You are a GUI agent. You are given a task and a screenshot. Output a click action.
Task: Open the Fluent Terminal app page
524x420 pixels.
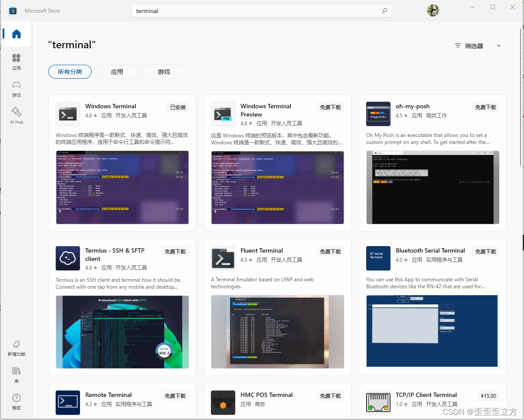tap(261, 250)
